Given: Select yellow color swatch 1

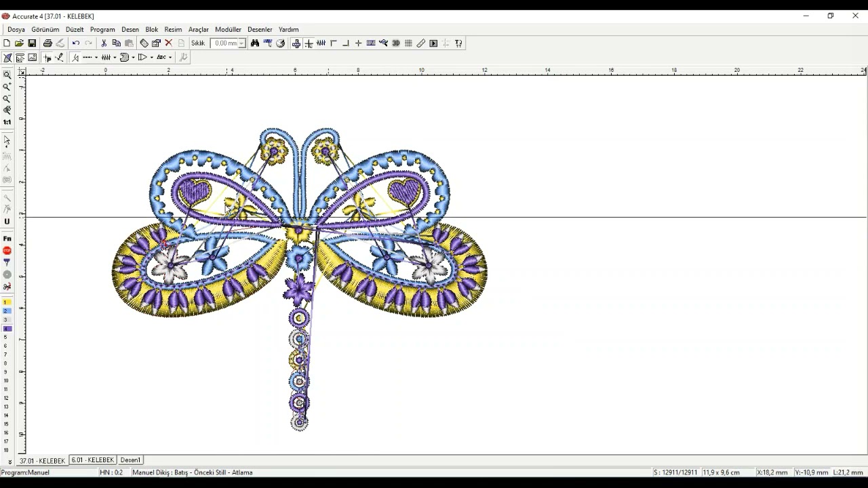Looking at the screenshot, I should click(7, 302).
